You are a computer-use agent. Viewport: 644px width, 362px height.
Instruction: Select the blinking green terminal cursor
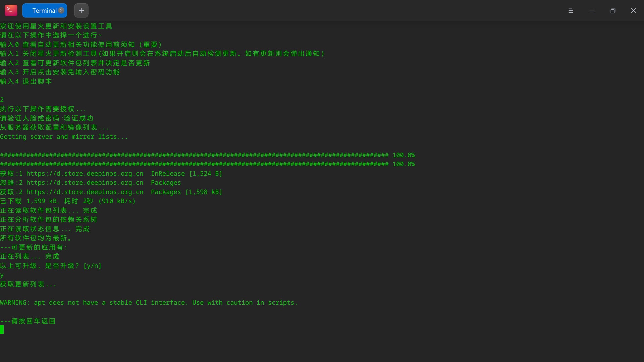pos(2,329)
